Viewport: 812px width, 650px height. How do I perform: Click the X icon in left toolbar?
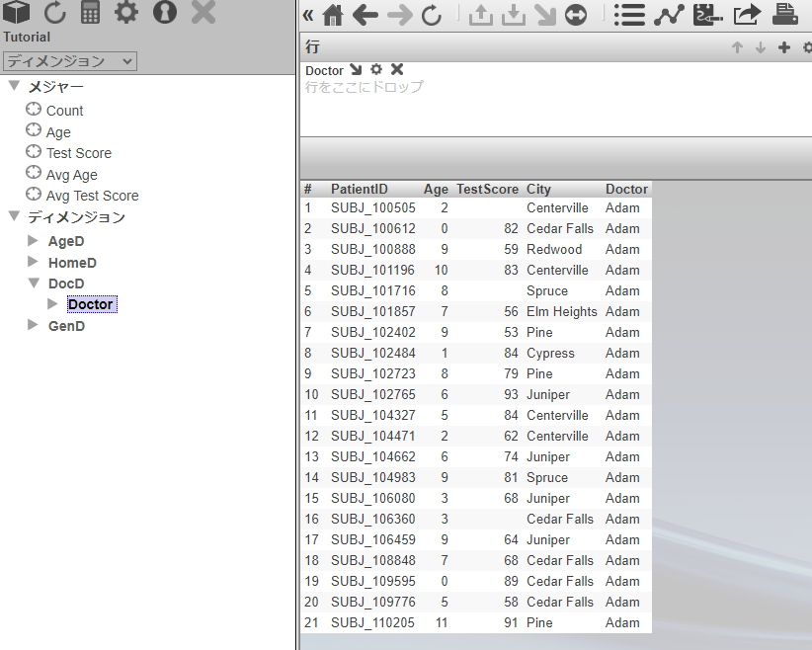[x=203, y=12]
